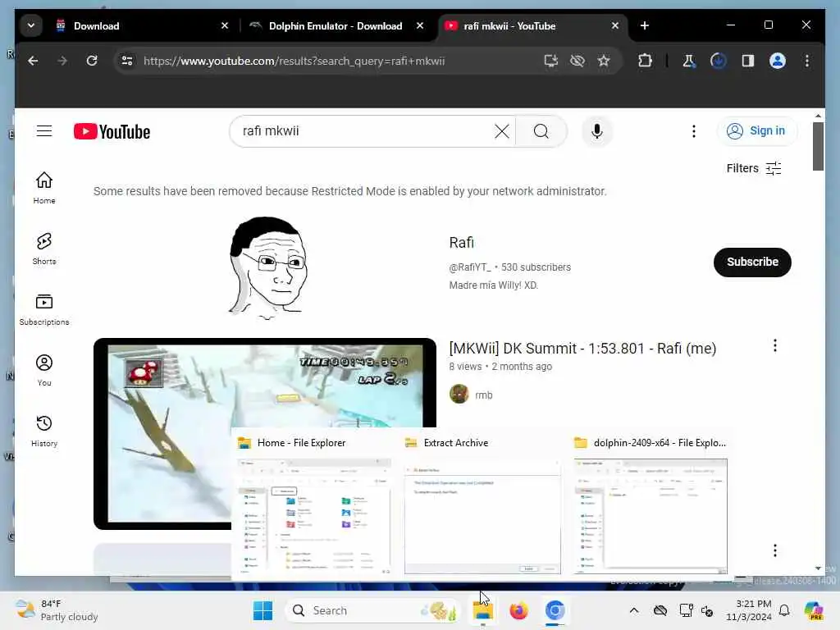Screen dimensions: 840x630
Task: Reload the YouTube page
Action: [92, 61]
